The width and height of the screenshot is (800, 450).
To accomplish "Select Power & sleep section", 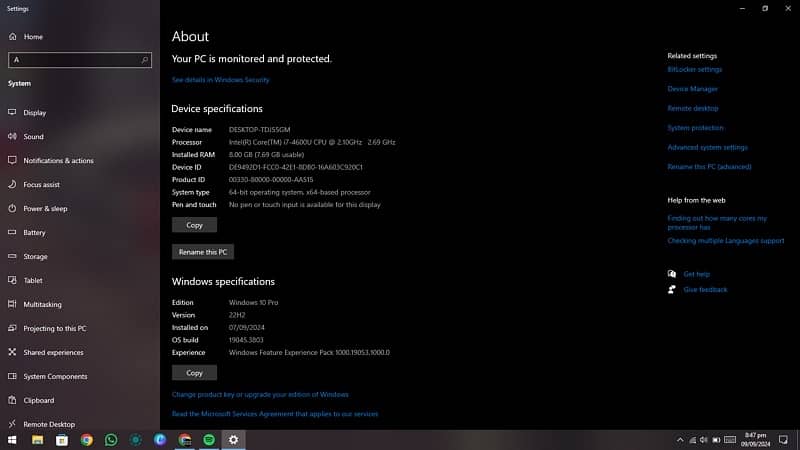I will coord(45,209).
